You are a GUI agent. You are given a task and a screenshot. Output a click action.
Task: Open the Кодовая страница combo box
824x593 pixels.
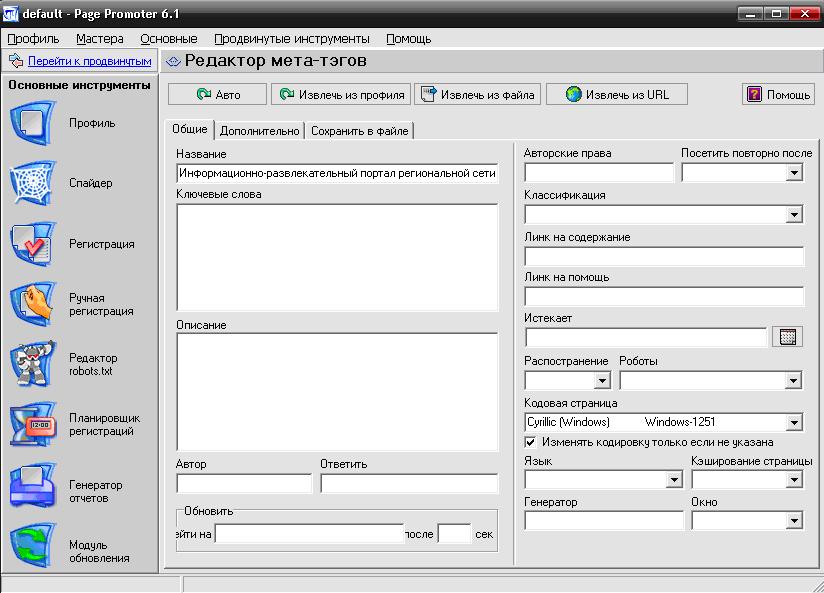point(794,423)
